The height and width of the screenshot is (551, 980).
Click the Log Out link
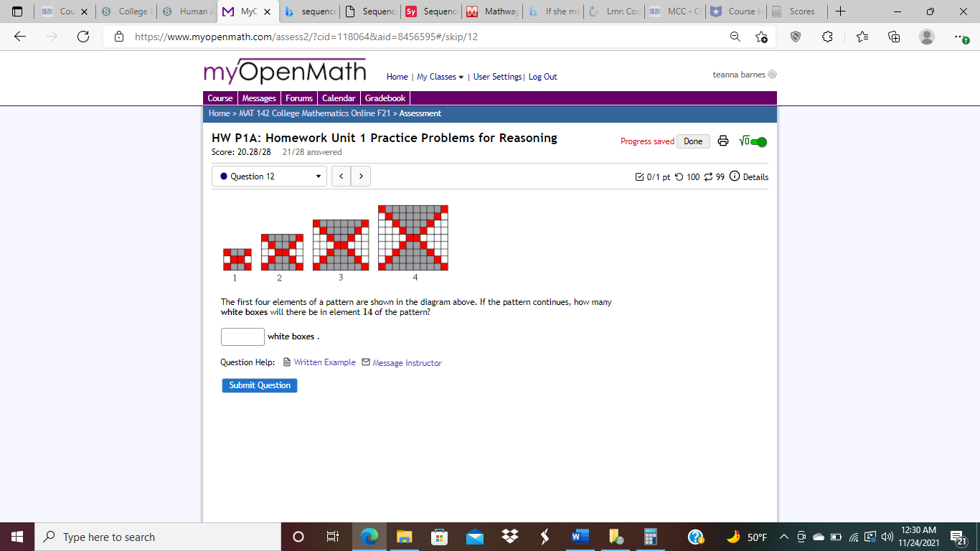(x=543, y=77)
